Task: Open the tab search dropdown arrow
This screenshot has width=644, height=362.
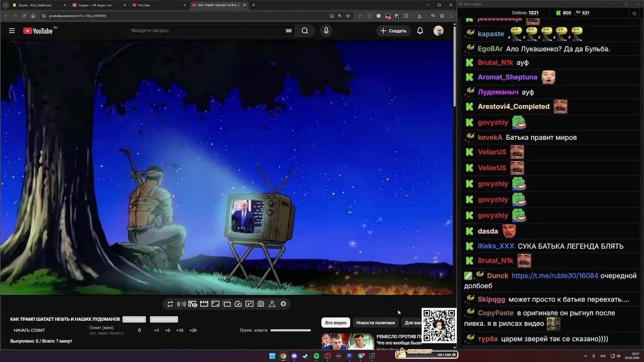Action: coord(6,5)
